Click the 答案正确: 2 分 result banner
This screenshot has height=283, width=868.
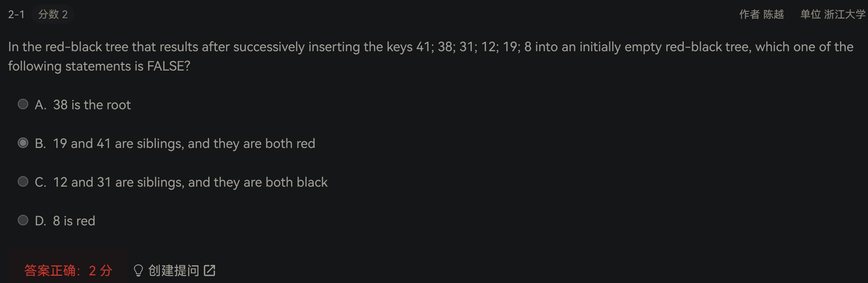(x=68, y=270)
